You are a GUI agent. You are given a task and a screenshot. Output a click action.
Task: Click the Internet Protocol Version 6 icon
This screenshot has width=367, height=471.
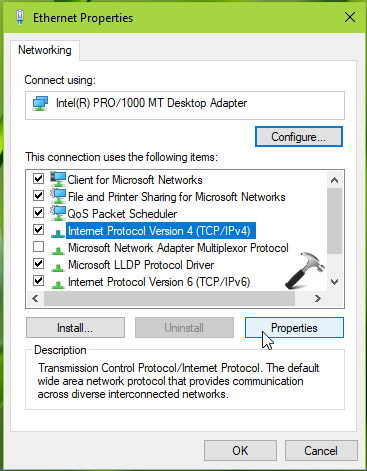[x=58, y=283]
